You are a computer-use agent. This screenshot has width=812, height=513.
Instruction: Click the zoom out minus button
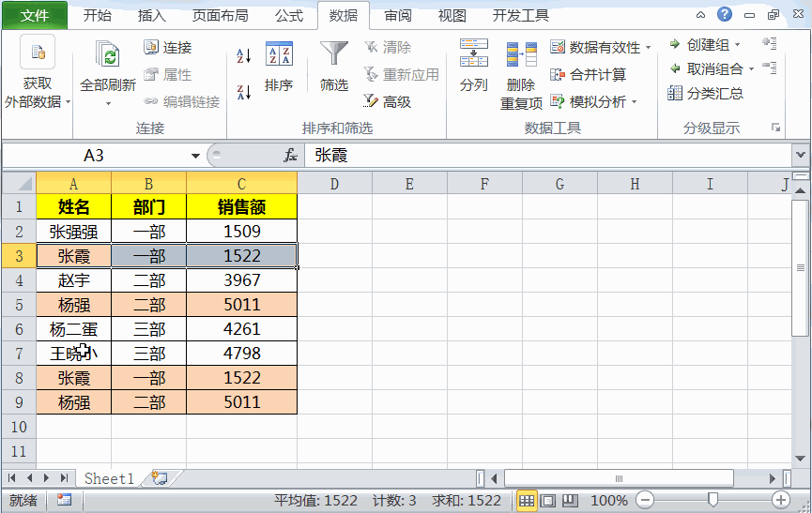645,500
